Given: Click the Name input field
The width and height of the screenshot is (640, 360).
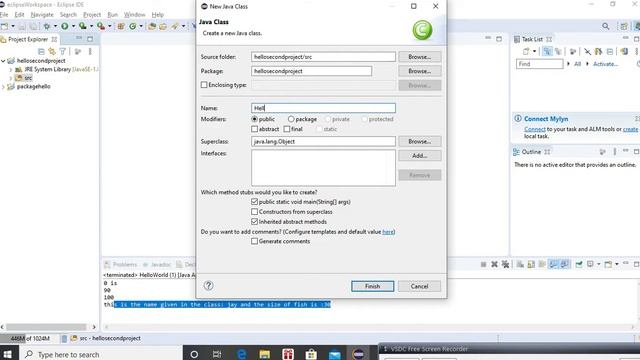Looking at the screenshot, I should [323, 108].
